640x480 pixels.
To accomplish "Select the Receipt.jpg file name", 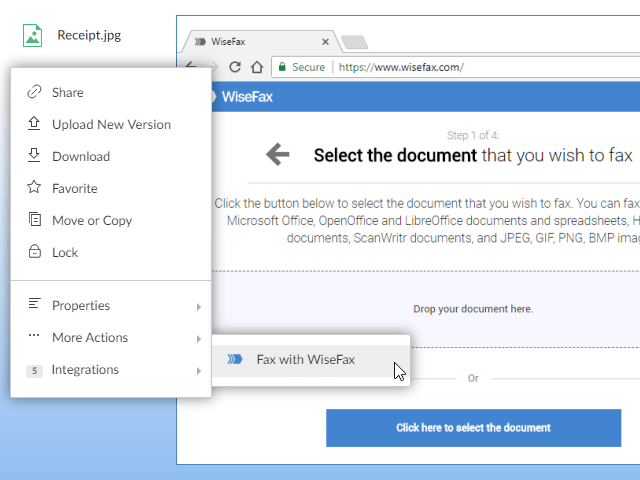I will click(89, 35).
